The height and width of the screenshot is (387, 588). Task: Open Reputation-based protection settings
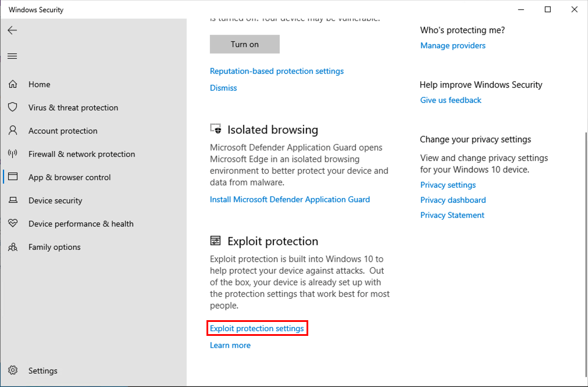pos(277,71)
